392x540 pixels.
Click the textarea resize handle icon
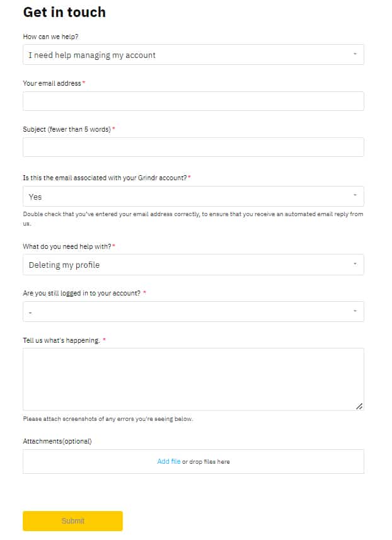pyautogui.click(x=359, y=406)
